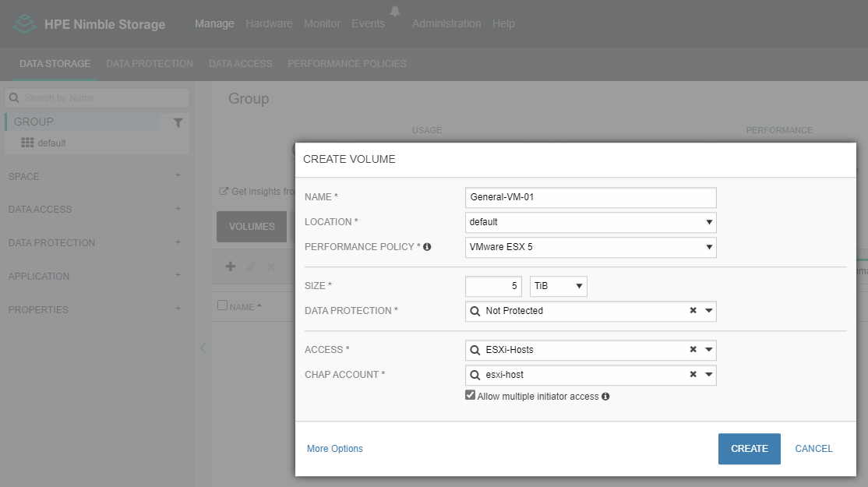Open the Events menu

[x=368, y=24]
